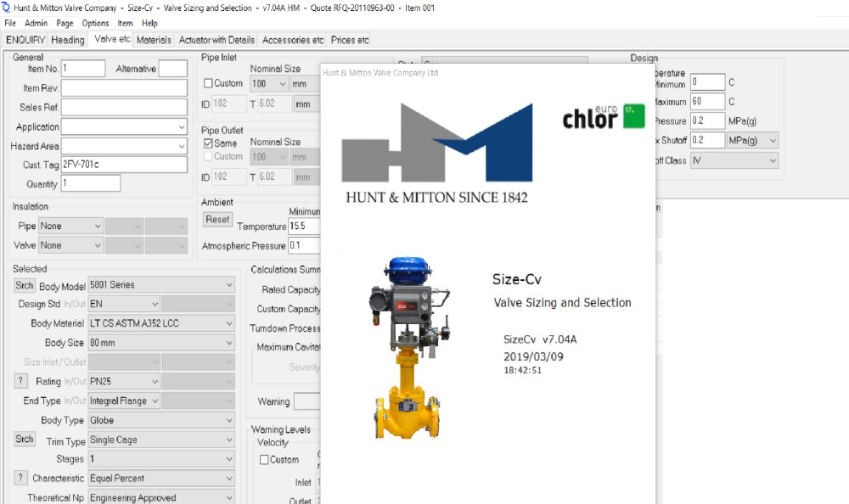This screenshot has height=504, width=849.
Task: Click Design Minimum temperature field showing 0
Action: click(707, 81)
